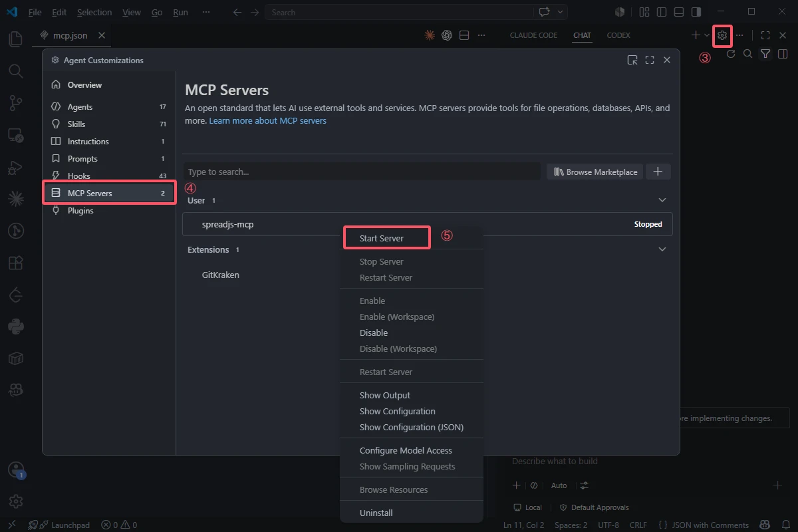798x532 pixels.
Task: Open Learn more about MCP servers link
Action: (267, 121)
